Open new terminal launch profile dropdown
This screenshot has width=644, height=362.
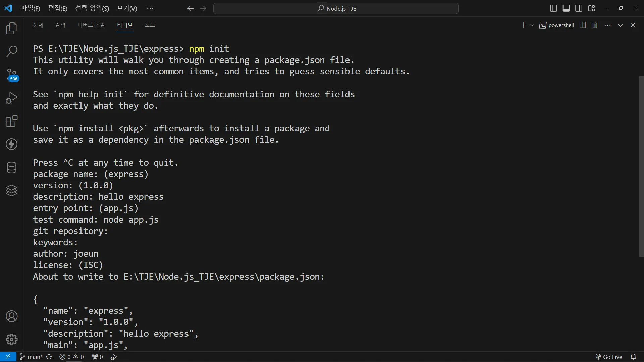click(x=532, y=25)
